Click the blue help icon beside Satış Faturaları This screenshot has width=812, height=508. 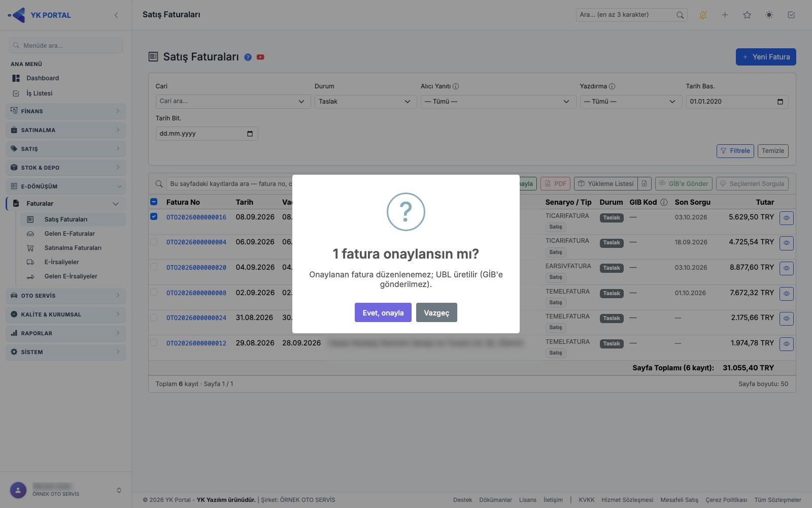248,57
